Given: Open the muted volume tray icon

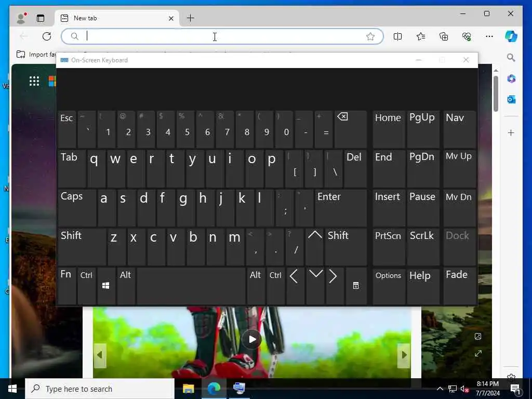Looking at the screenshot, I should point(465,389).
